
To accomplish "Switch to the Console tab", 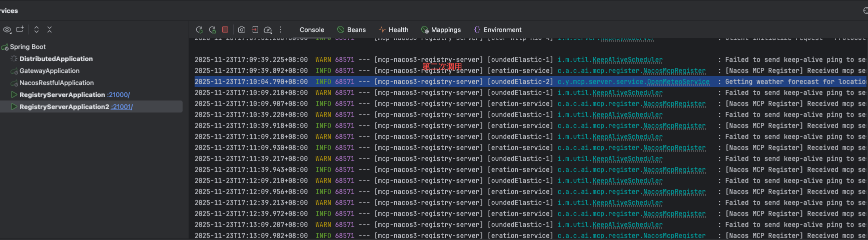I will (x=312, y=30).
